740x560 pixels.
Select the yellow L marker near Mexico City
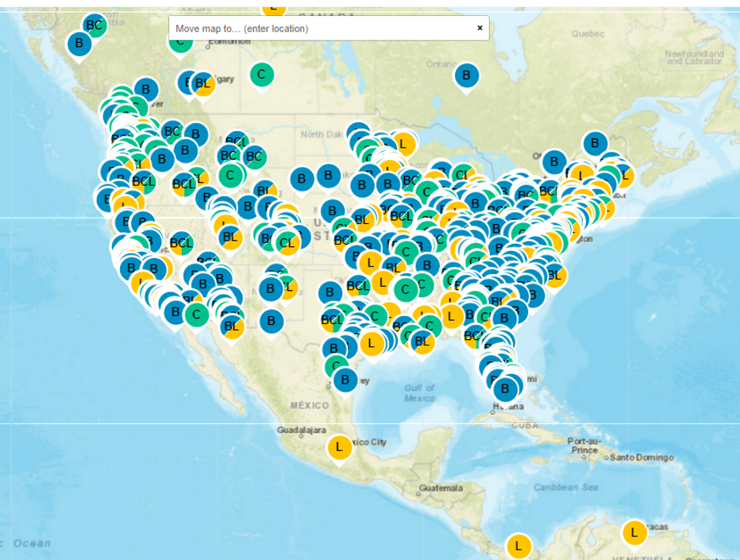[339, 447]
